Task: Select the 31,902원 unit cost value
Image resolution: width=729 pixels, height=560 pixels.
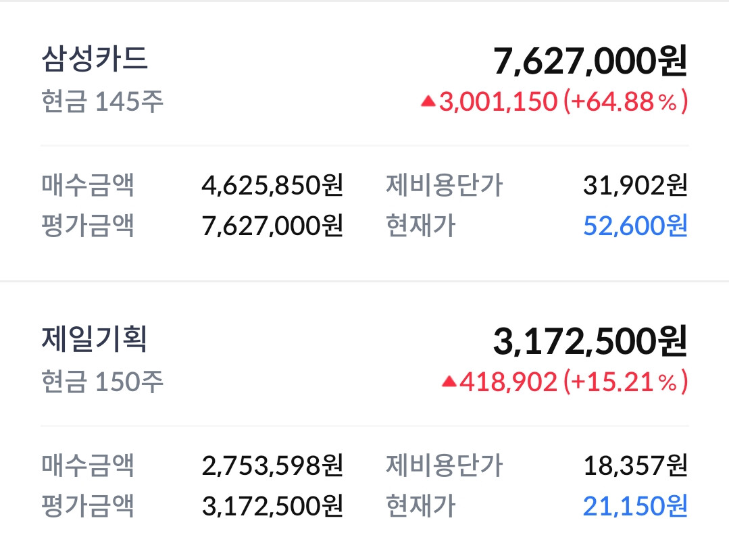Action: point(635,184)
